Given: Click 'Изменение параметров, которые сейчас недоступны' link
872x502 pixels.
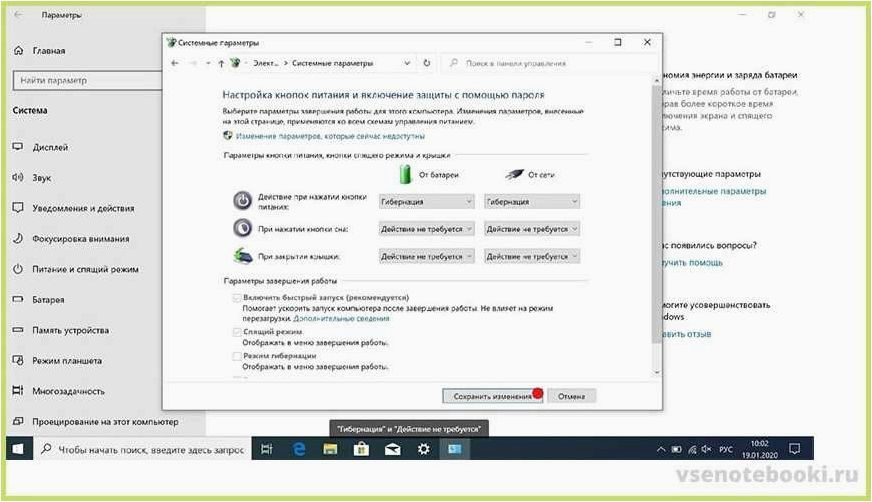Looking at the screenshot, I should point(330,136).
